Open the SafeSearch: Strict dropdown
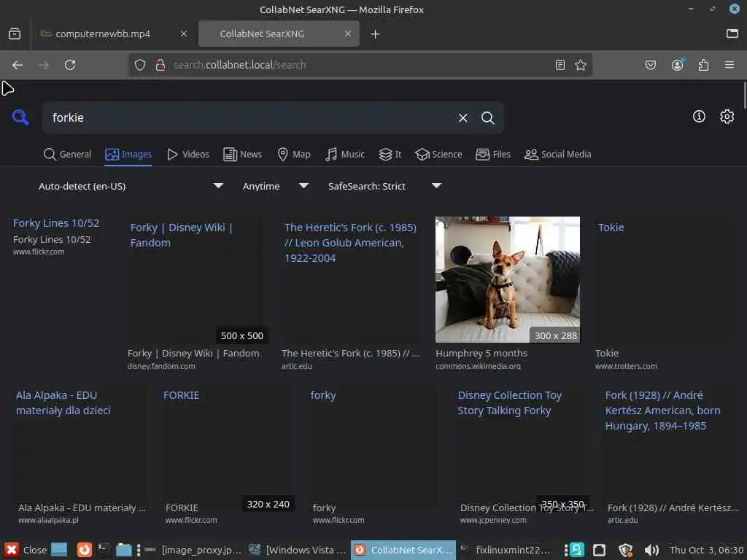The image size is (747, 560). [x=384, y=186]
